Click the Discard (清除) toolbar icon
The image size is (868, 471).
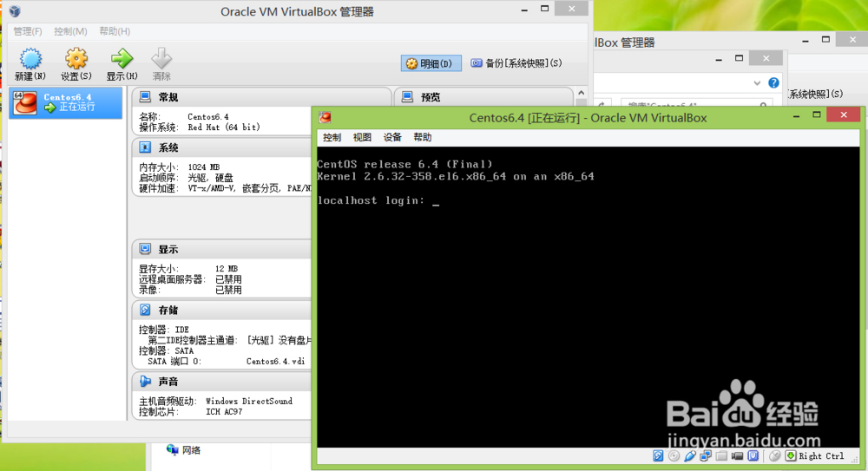161,58
